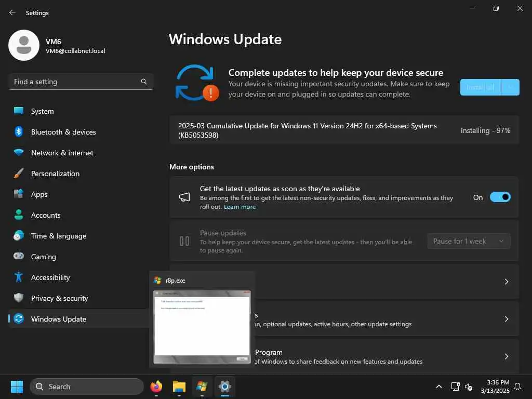Click the KB5053598 cumulative update entry
532x399 pixels.
coord(344,130)
